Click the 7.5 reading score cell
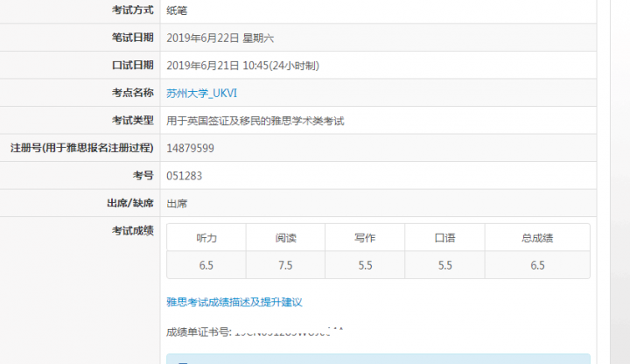The height and width of the screenshot is (364, 630). point(285,265)
